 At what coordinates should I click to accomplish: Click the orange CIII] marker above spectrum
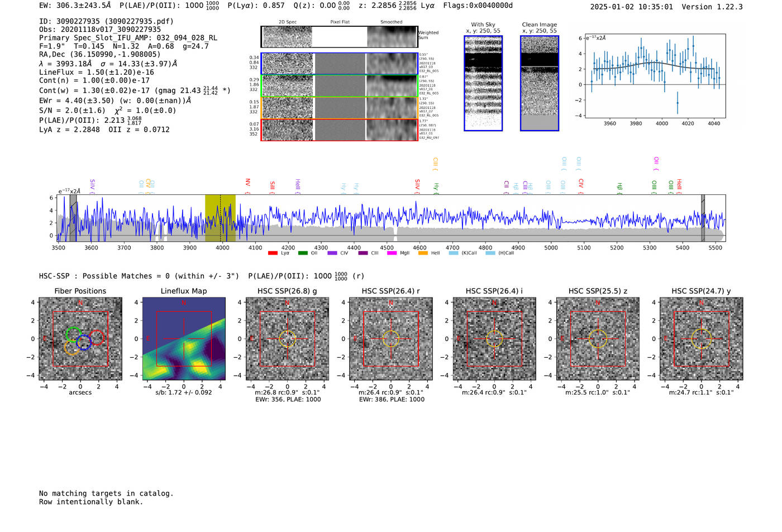[435, 164]
